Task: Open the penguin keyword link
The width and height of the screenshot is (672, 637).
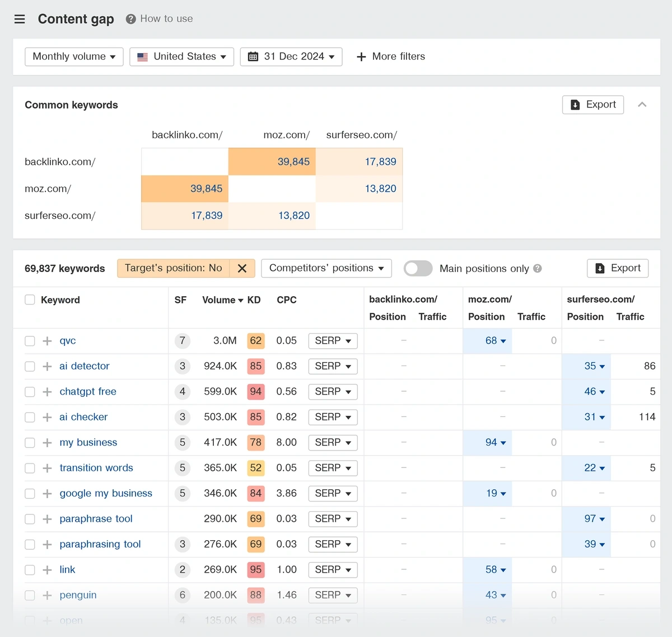Action: click(78, 596)
